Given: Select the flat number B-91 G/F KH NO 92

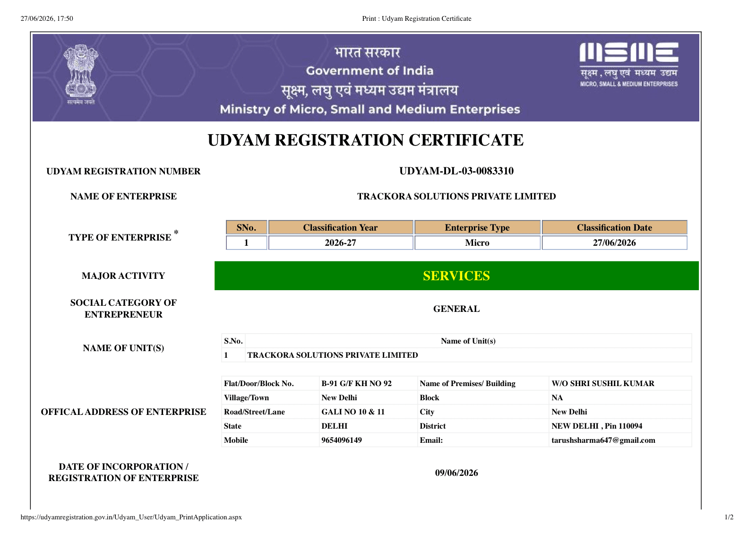Looking at the screenshot, I should tap(357, 383).
